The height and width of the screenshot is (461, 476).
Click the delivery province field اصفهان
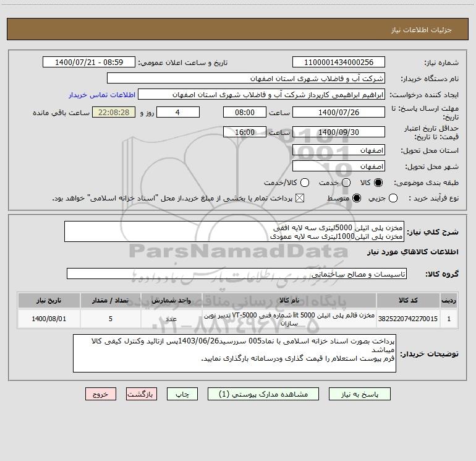click(x=339, y=150)
